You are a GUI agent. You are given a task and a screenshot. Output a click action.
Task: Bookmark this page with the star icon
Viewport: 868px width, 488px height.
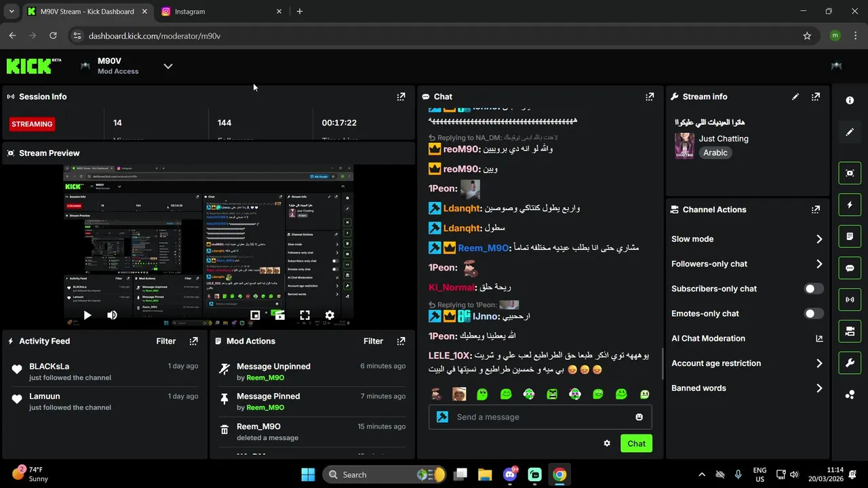tap(807, 36)
